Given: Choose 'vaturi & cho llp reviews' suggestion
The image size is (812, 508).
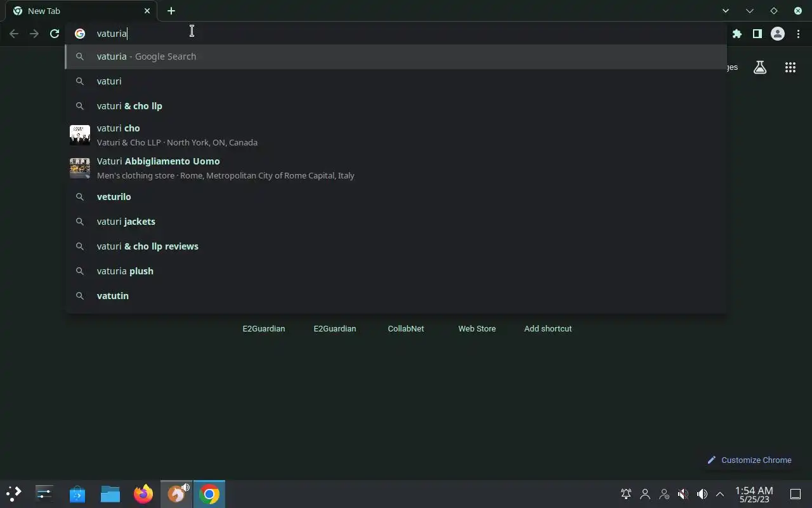Looking at the screenshot, I should point(396,246).
